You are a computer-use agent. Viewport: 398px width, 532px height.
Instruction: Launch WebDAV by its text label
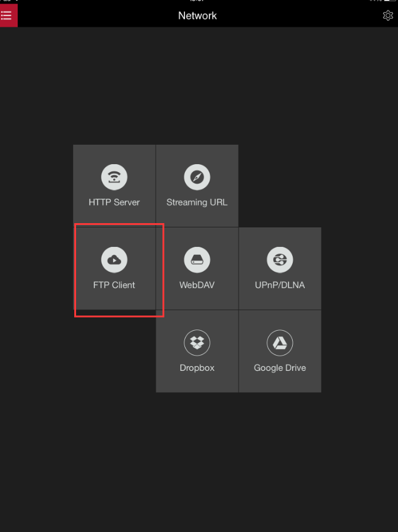pyautogui.click(x=197, y=285)
